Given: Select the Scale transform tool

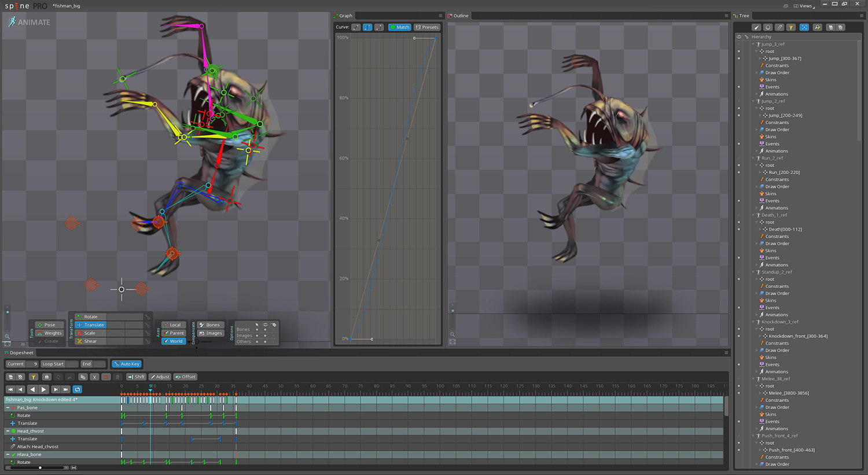Looking at the screenshot, I should (x=91, y=333).
